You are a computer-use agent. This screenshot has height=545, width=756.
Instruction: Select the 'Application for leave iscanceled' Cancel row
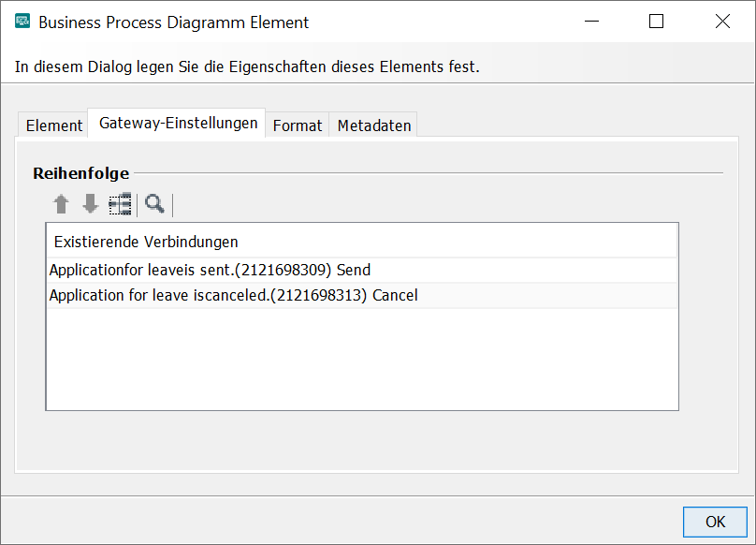(x=233, y=295)
